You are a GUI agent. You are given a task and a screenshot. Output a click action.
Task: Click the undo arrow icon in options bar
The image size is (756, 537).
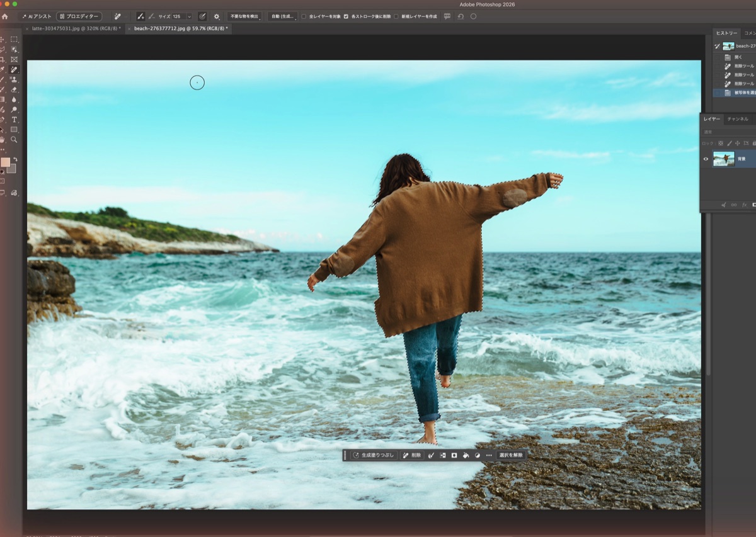click(x=461, y=16)
